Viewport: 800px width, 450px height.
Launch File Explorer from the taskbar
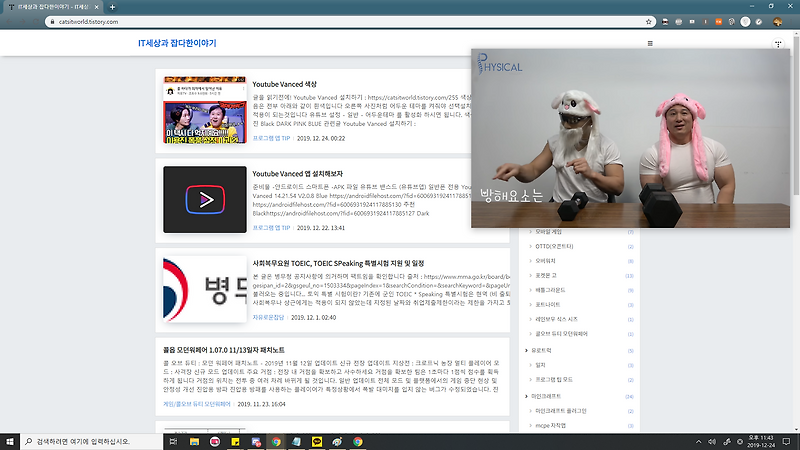[194, 441]
